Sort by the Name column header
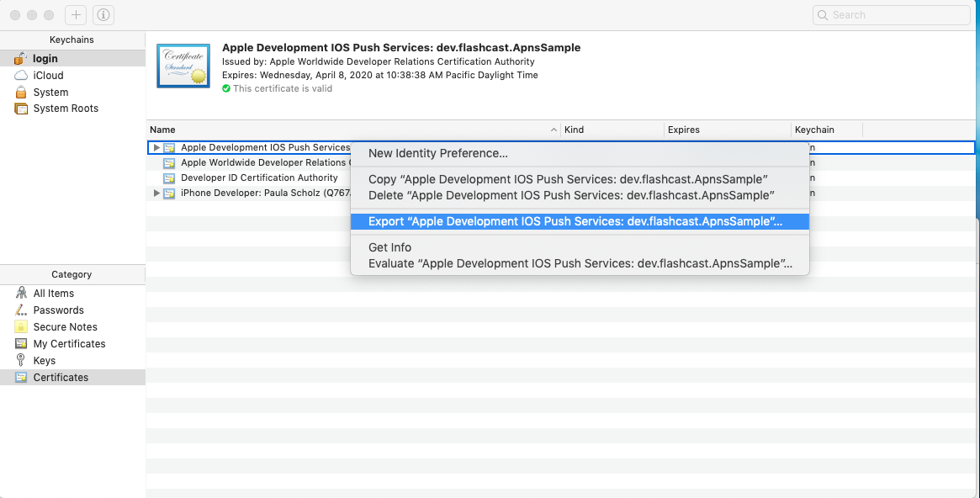 point(354,130)
